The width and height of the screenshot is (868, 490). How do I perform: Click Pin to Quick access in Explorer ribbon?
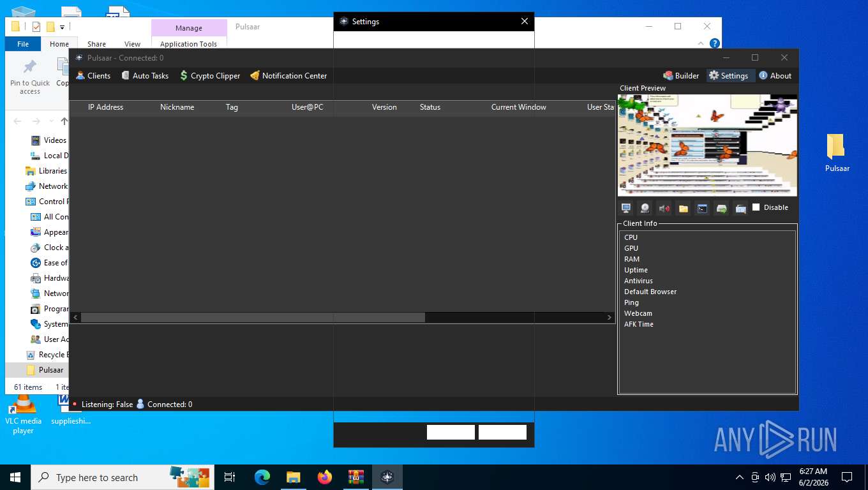tap(30, 77)
